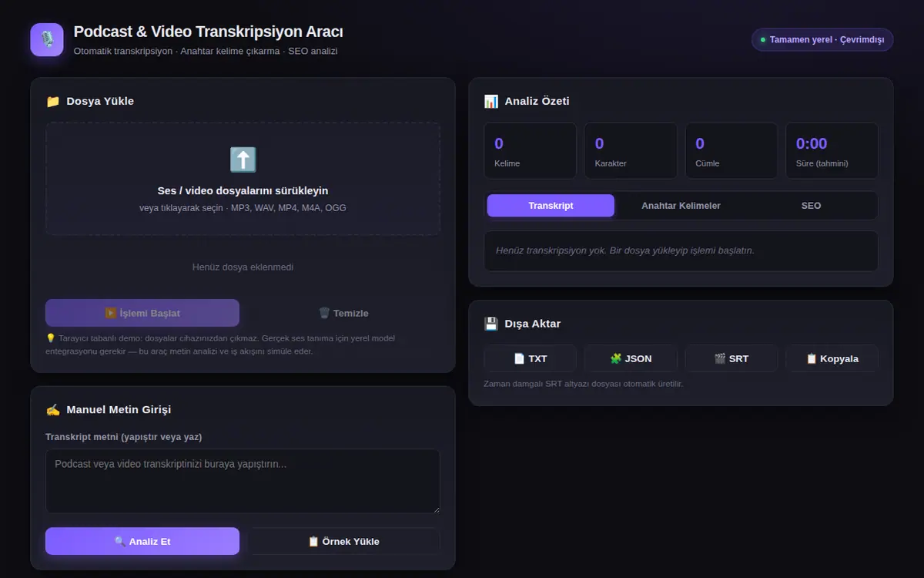Click the audio/video file drop zone
Viewport: 924px width, 578px height.
coord(243,179)
